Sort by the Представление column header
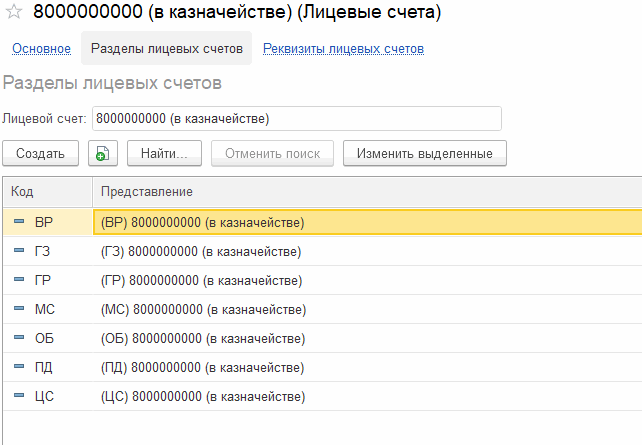Viewport: 642px width, 445px height. [x=367, y=192]
